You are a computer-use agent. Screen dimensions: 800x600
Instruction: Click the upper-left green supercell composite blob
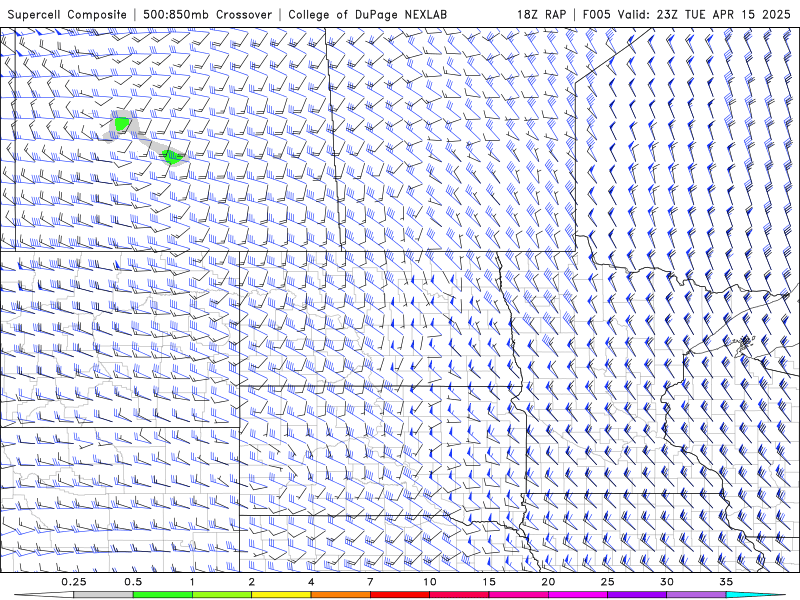[x=121, y=124]
